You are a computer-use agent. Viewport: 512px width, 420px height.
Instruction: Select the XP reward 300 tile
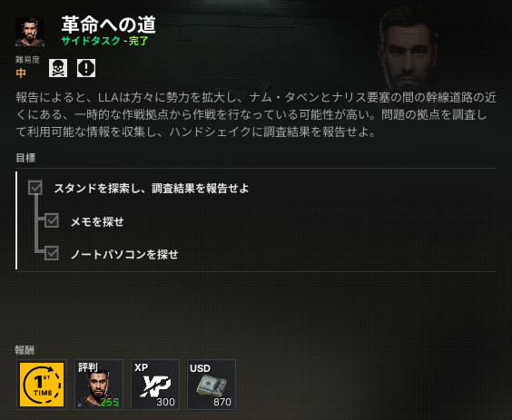click(x=155, y=385)
